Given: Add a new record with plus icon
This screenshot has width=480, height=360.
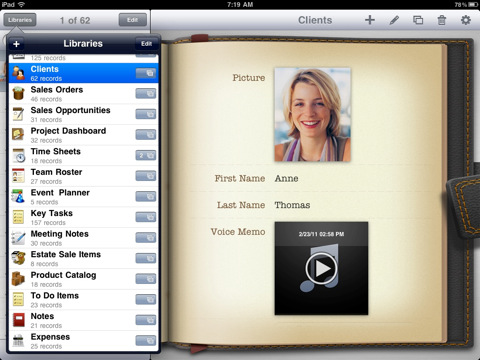Looking at the screenshot, I should point(370,20).
